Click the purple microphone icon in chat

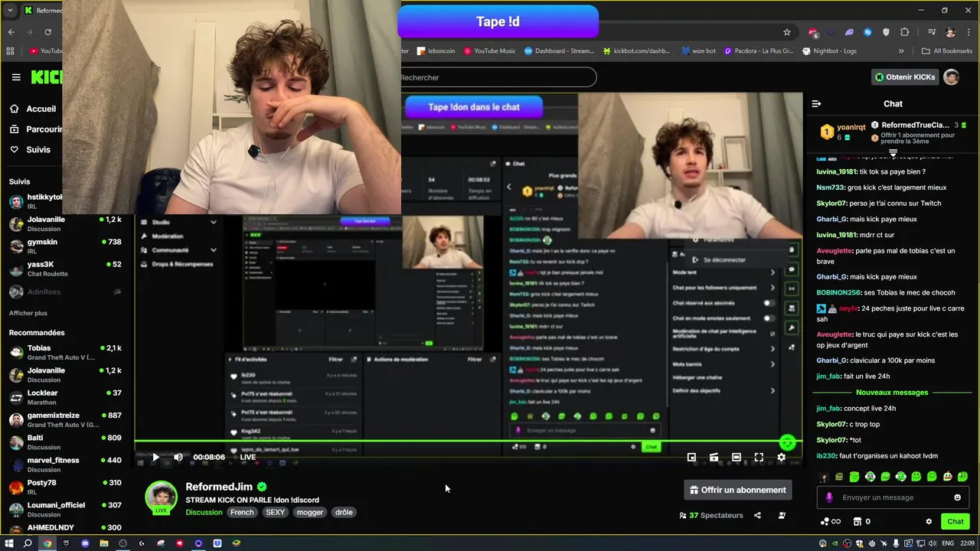point(829,497)
